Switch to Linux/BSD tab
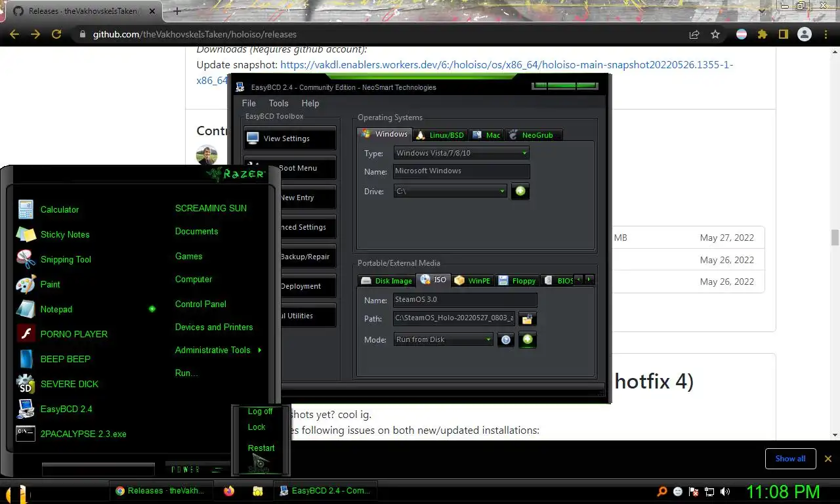Image resolution: width=840 pixels, height=504 pixels. click(x=440, y=135)
